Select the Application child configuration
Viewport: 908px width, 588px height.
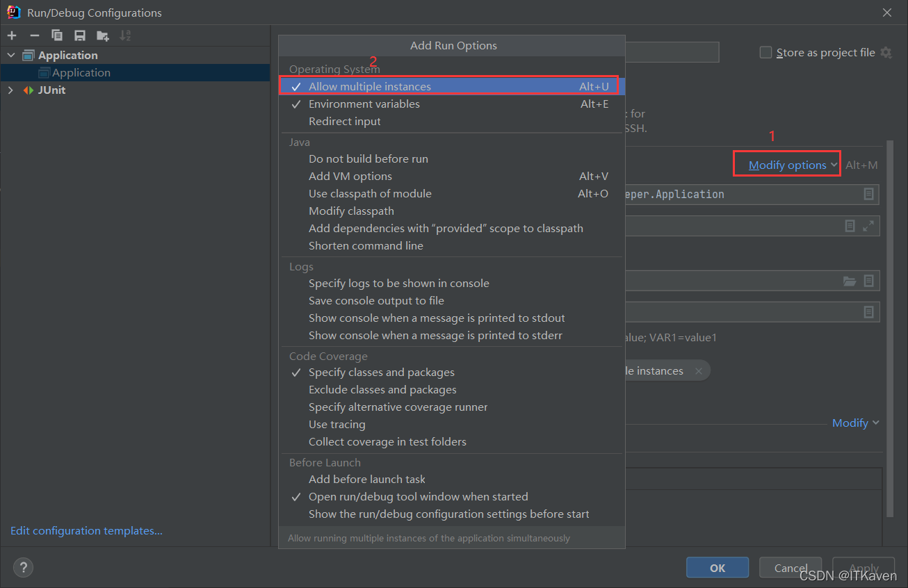click(x=135, y=73)
